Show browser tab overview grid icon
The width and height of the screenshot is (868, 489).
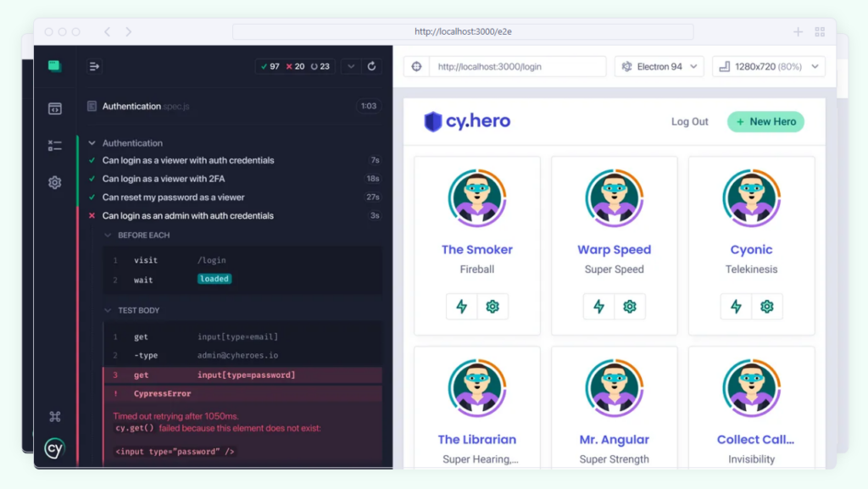pos(820,32)
